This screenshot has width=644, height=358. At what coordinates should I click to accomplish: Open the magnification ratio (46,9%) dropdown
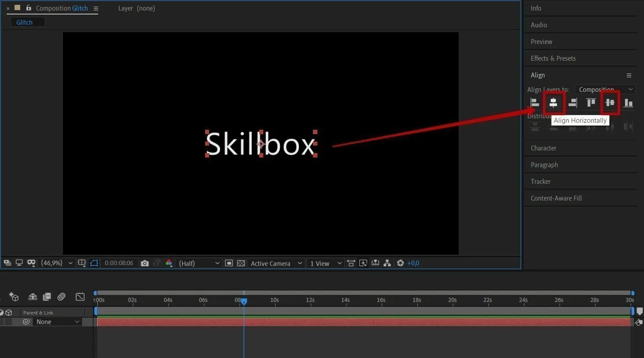pyautogui.click(x=57, y=263)
